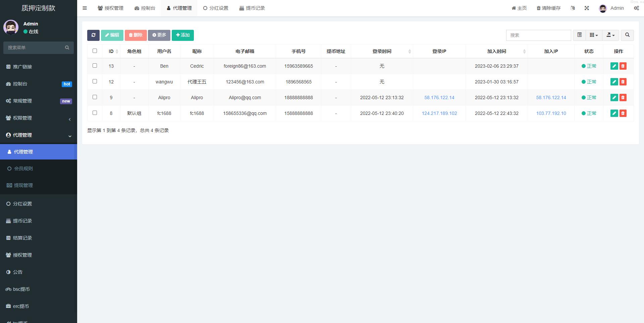The width and height of the screenshot is (644, 323).
Task: Expand the 权限管理 sidebar menu
Action: click(x=39, y=118)
